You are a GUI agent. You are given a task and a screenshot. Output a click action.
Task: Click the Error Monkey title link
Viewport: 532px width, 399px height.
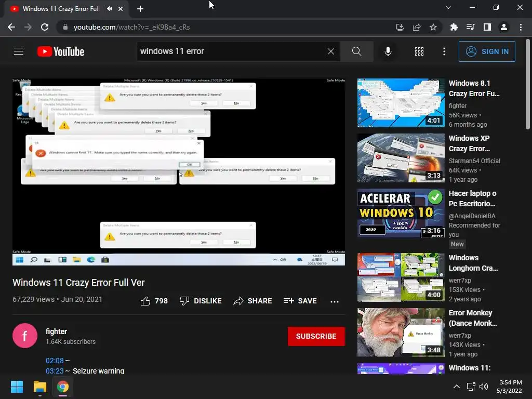473,318
